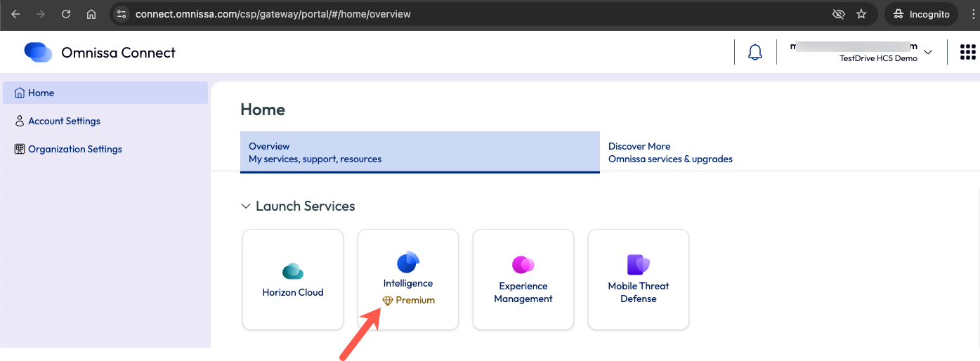Click the browser address bar URL
The height and width of the screenshot is (361, 980).
pos(273,14)
